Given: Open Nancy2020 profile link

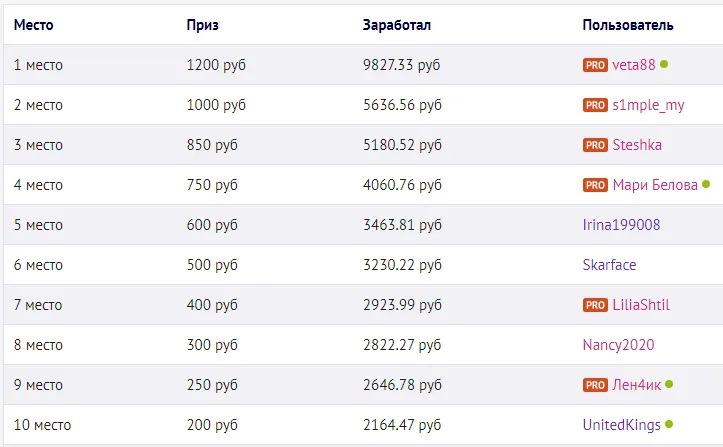Looking at the screenshot, I should (618, 345).
